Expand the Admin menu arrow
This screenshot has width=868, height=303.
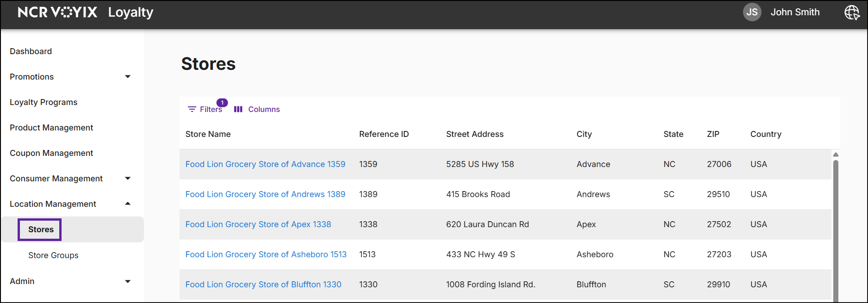(128, 281)
